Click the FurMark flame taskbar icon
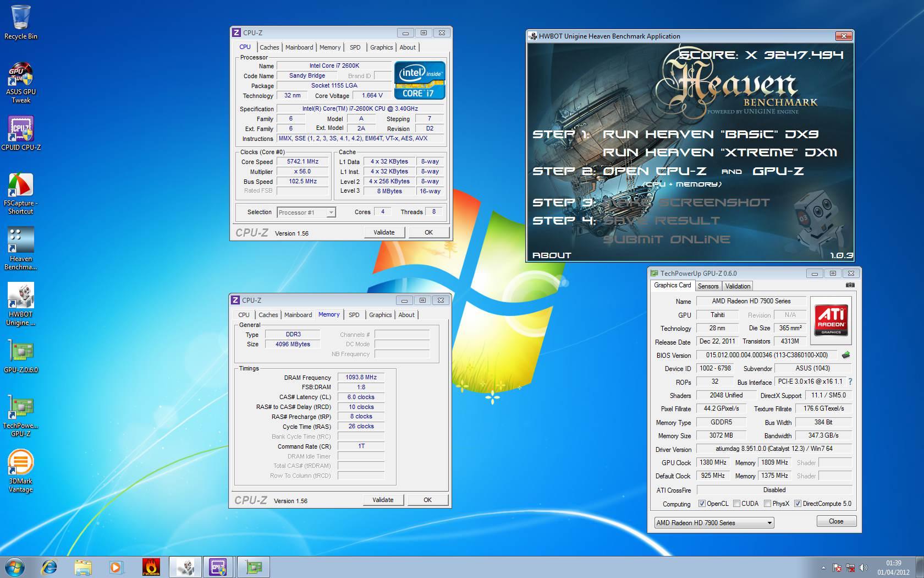This screenshot has height=578, width=924. click(151, 566)
